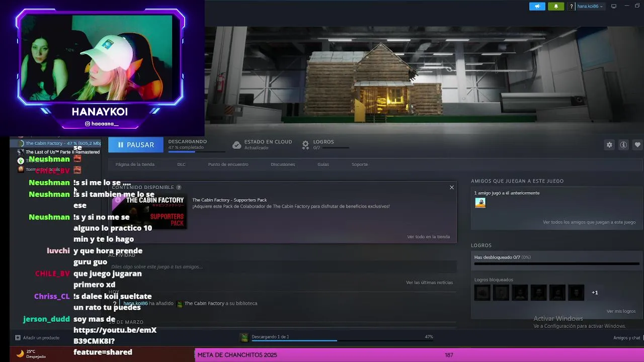Open the Discusiones tab
The height and width of the screenshot is (362, 644).
pyautogui.click(x=283, y=164)
